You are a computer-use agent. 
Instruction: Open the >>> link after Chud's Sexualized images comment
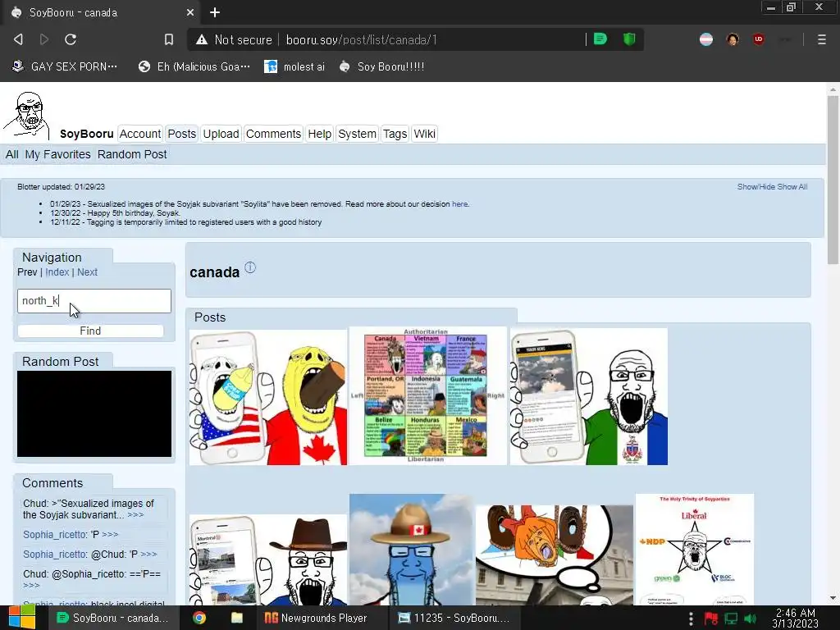coord(135,515)
